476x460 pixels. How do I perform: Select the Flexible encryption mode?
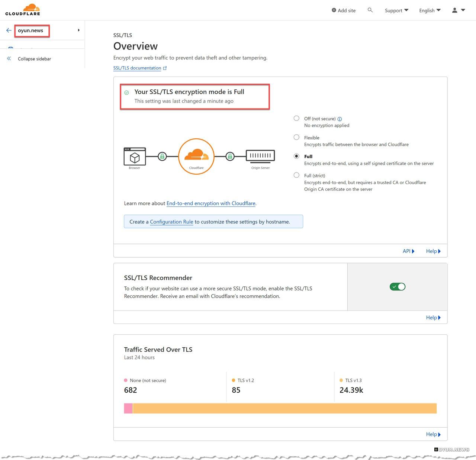pos(296,137)
